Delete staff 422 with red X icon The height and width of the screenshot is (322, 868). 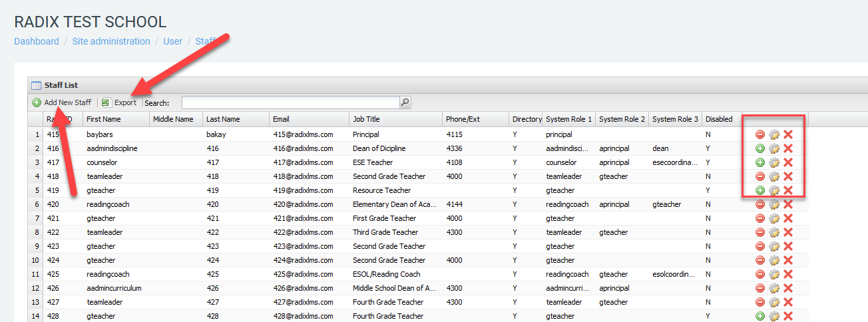[788, 232]
